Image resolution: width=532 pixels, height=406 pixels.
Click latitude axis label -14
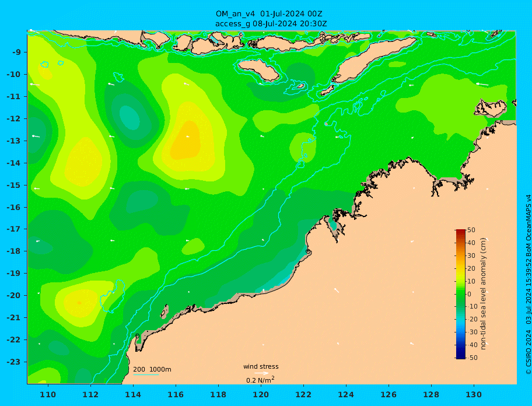[14, 163]
